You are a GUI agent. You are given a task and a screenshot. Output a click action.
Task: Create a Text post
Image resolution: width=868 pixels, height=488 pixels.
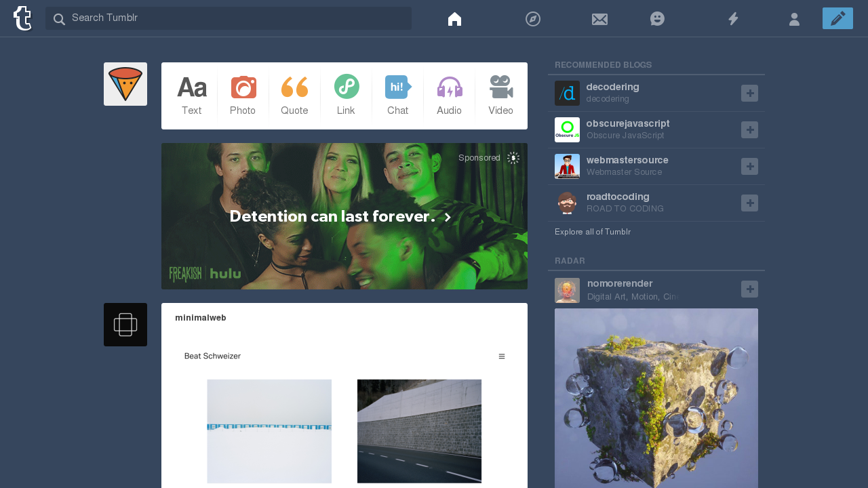click(191, 96)
